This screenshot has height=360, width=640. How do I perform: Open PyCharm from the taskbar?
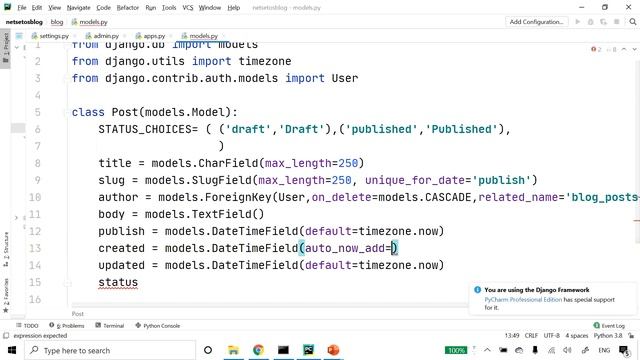[x=308, y=350]
